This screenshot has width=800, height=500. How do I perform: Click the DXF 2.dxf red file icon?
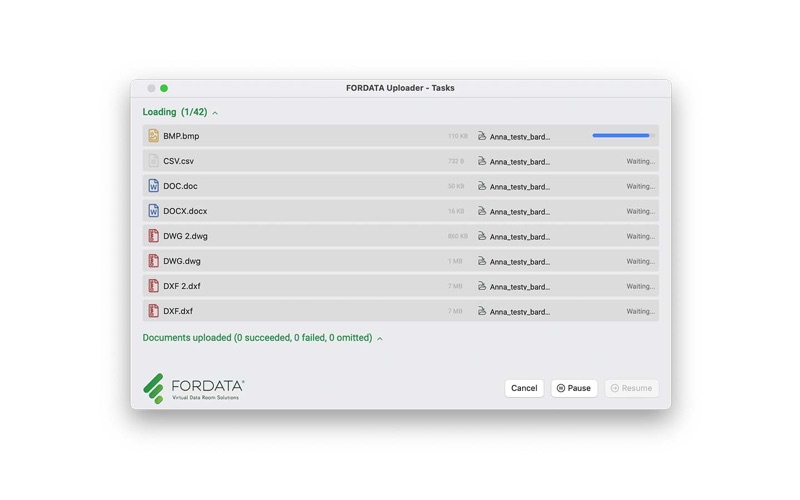[153, 286]
